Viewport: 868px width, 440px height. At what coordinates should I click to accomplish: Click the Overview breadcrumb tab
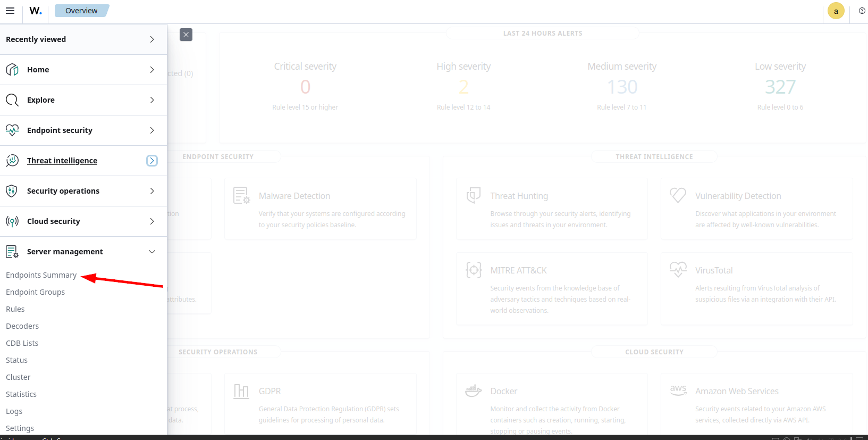click(81, 11)
